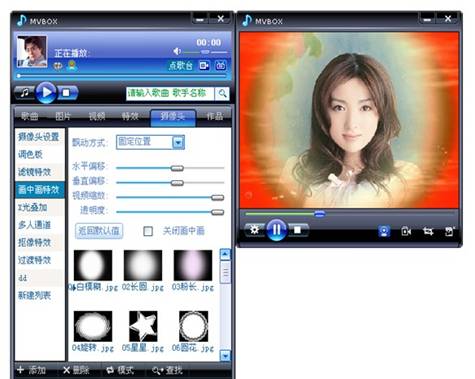475x379 pixels.
Task: Open the 点歌台 song request link
Action: (180, 65)
